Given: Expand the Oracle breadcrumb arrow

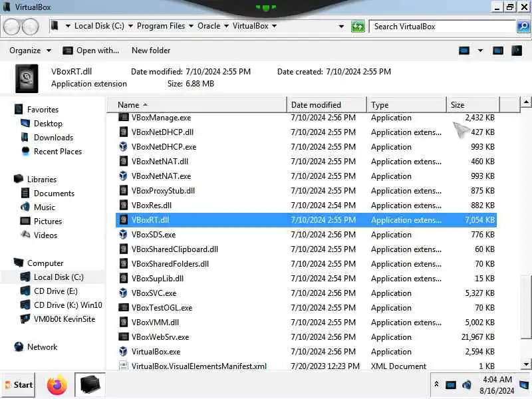Looking at the screenshot, I should pyautogui.click(x=226, y=26).
